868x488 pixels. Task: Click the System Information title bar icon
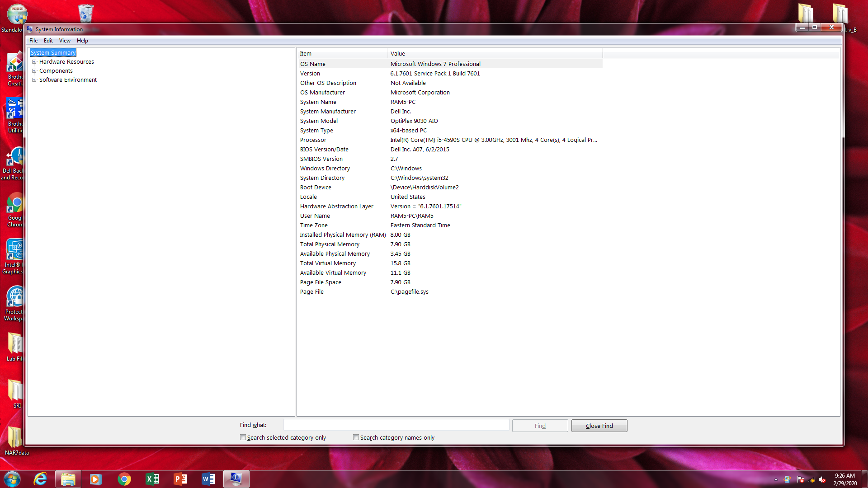point(30,29)
